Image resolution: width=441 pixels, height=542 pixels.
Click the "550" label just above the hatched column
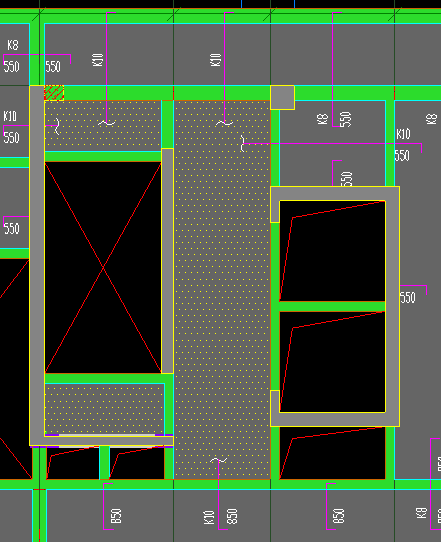[x=53, y=66]
